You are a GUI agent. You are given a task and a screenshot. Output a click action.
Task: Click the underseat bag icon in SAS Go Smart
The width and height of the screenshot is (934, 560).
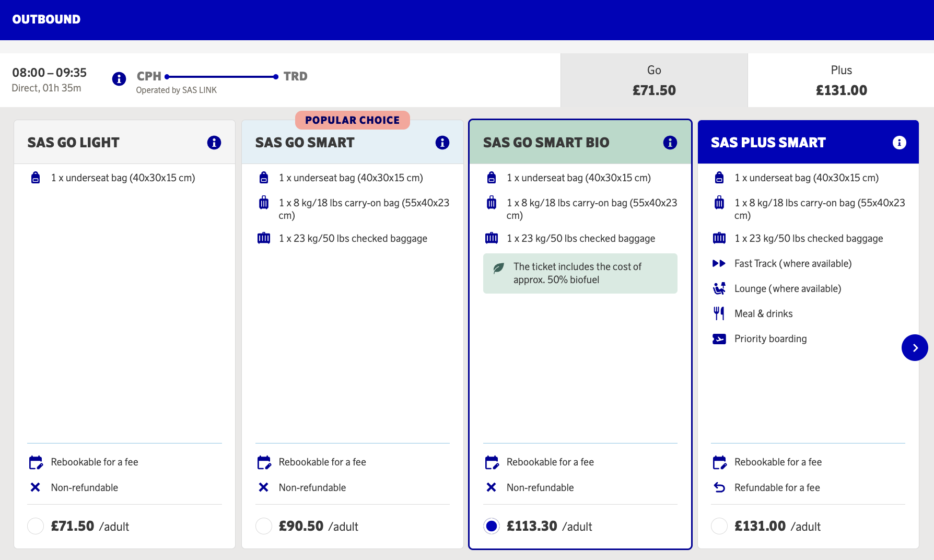pyautogui.click(x=264, y=178)
